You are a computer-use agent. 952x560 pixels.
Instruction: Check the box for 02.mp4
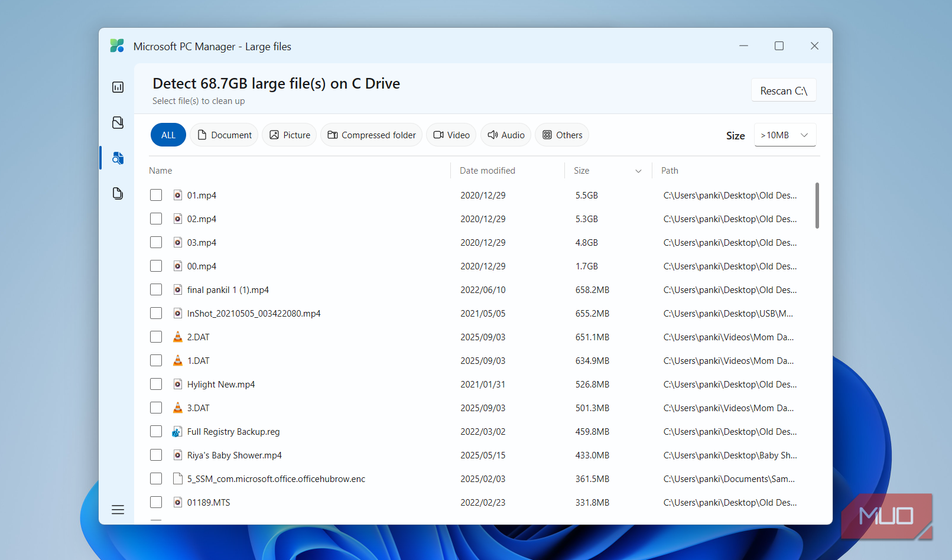pyautogui.click(x=156, y=219)
